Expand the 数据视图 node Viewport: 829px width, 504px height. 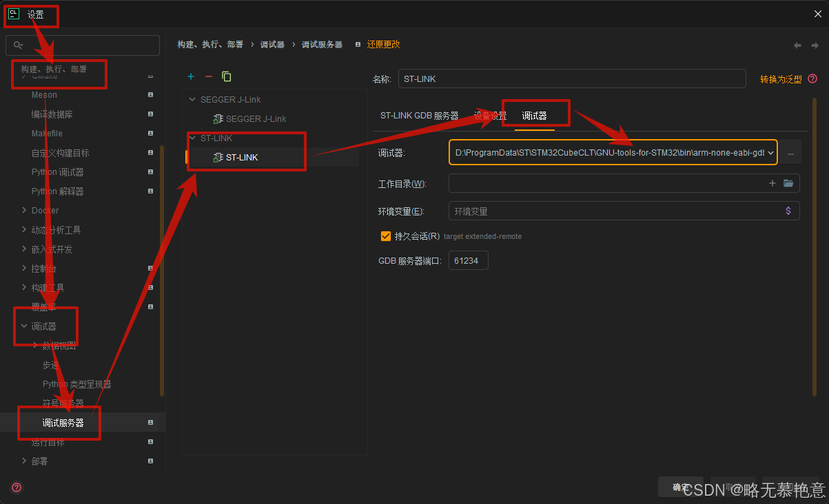(36, 346)
